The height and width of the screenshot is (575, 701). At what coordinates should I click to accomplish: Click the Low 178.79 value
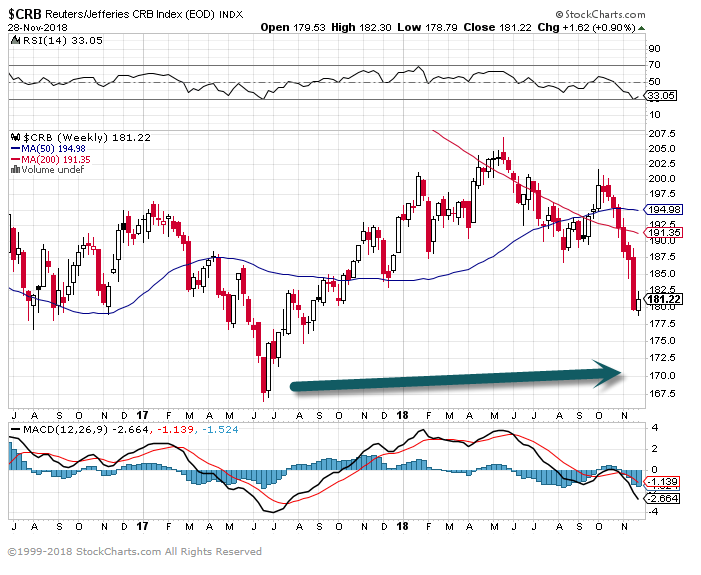click(x=427, y=27)
